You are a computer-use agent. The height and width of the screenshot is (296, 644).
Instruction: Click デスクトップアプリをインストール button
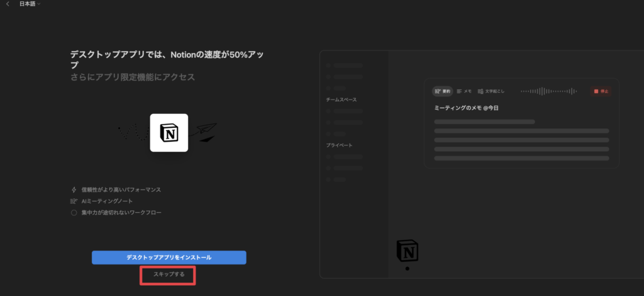pyautogui.click(x=169, y=258)
